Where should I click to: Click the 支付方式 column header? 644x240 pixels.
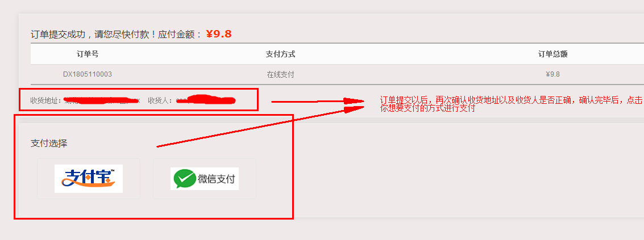click(281, 54)
